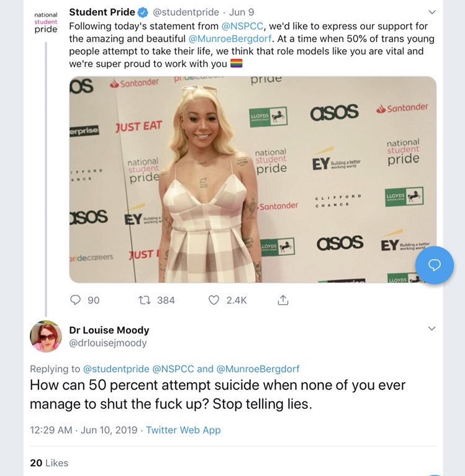View the 20 Likes list
Image resolution: width=465 pixels, height=476 pixels.
(x=49, y=463)
